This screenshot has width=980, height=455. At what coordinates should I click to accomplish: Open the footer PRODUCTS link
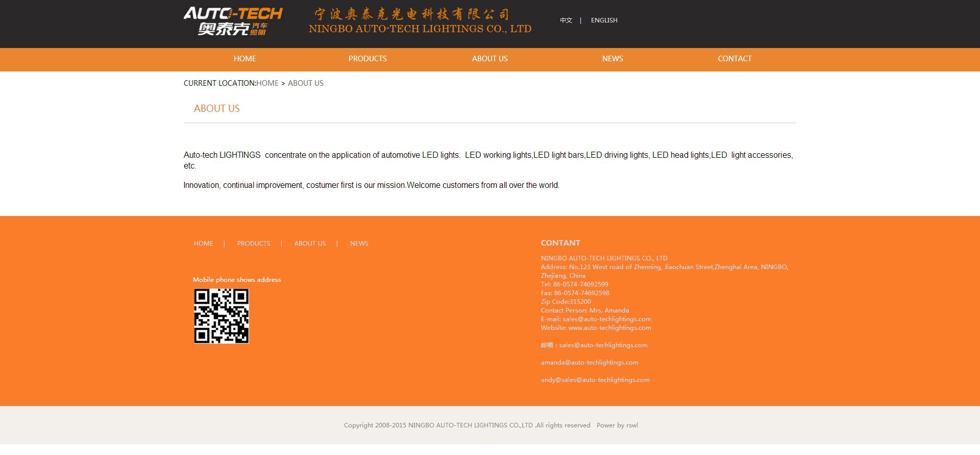(254, 244)
